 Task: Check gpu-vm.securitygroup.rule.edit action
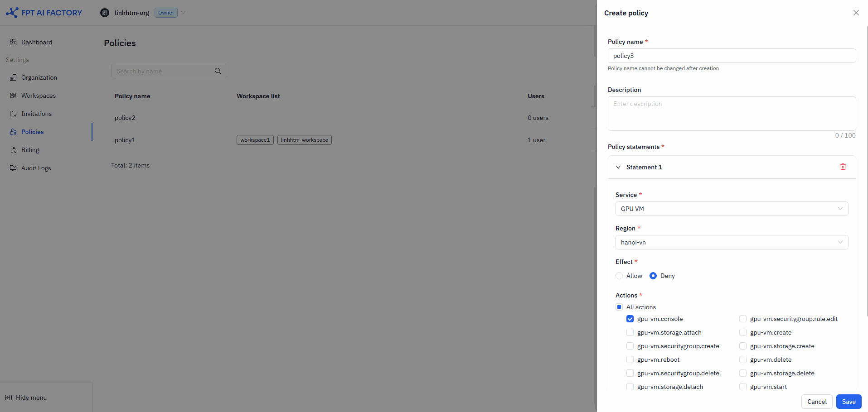(x=743, y=319)
